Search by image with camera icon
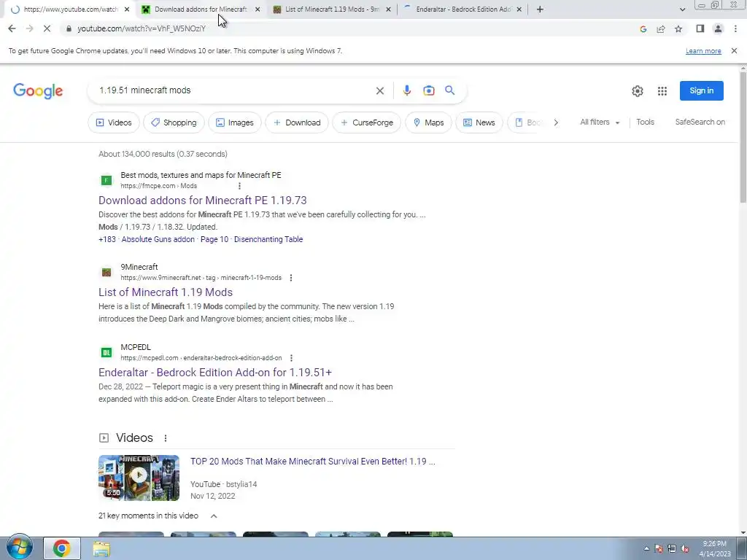Viewport: 747px width, 560px height. point(429,90)
